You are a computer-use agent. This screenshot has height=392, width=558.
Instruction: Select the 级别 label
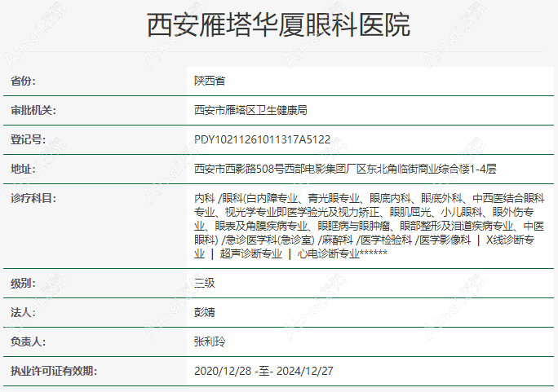pyautogui.click(x=24, y=284)
